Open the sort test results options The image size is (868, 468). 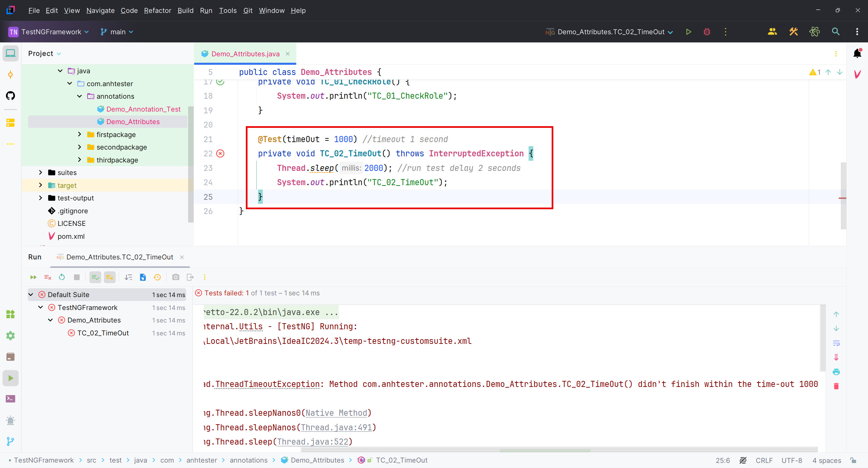click(x=128, y=277)
